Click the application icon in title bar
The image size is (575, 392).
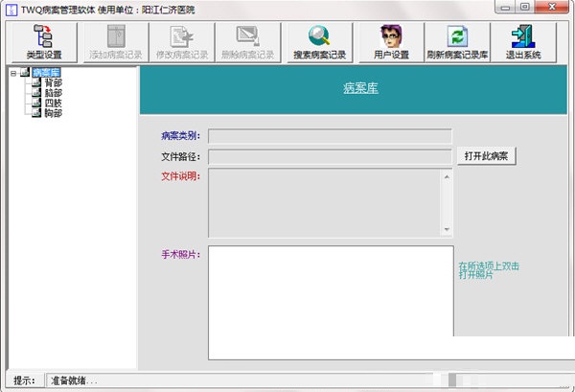(x=11, y=10)
